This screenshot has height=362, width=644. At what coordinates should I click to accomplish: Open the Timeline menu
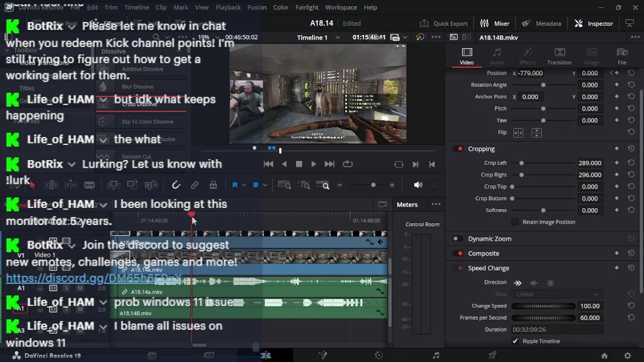point(136,7)
